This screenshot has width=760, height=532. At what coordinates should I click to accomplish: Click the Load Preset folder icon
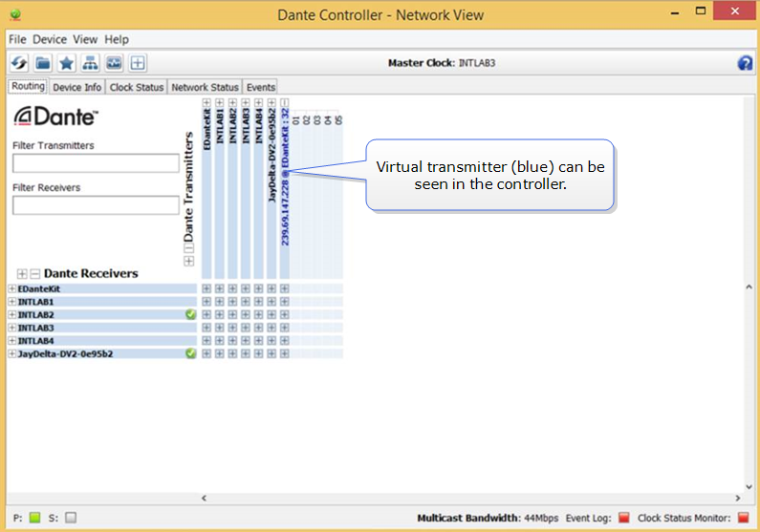point(43,63)
